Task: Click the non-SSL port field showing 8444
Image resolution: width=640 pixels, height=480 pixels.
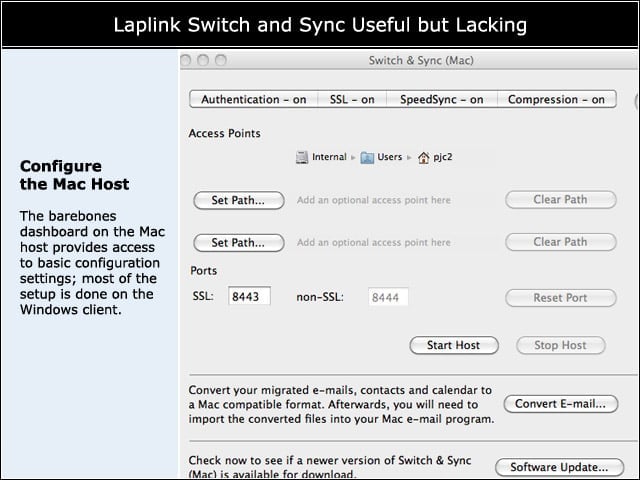Action: click(388, 297)
